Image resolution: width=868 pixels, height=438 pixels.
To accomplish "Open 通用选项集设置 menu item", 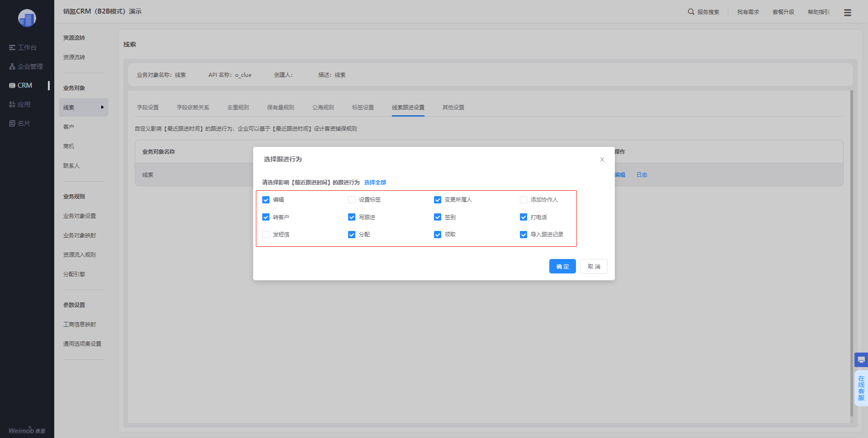I will pyautogui.click(x=82, y=344).
